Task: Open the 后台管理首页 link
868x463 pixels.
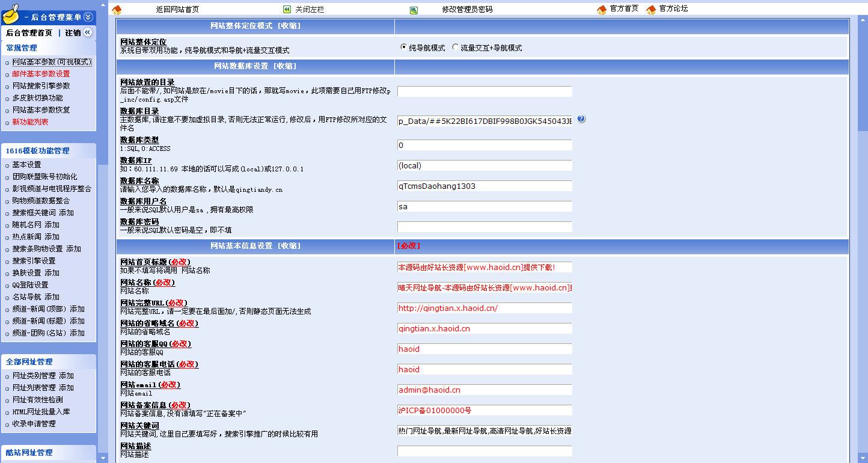Action: pyautogui.click(x=29, y=33)
